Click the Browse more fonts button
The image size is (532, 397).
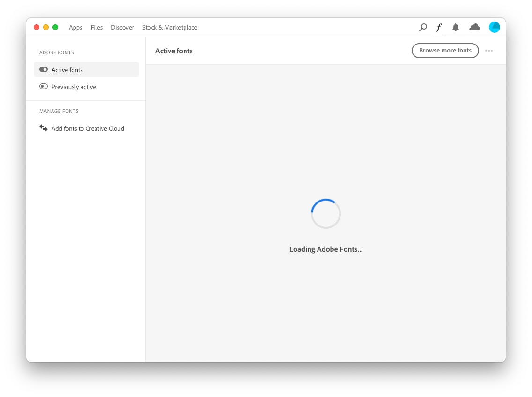pos(445,51)
